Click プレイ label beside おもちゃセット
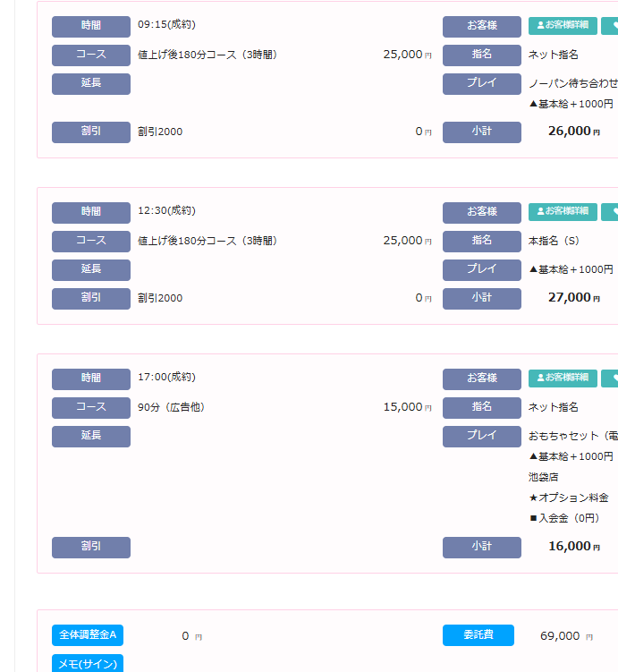This screenshot has height=672, width=618. click(x=481, y=436)
